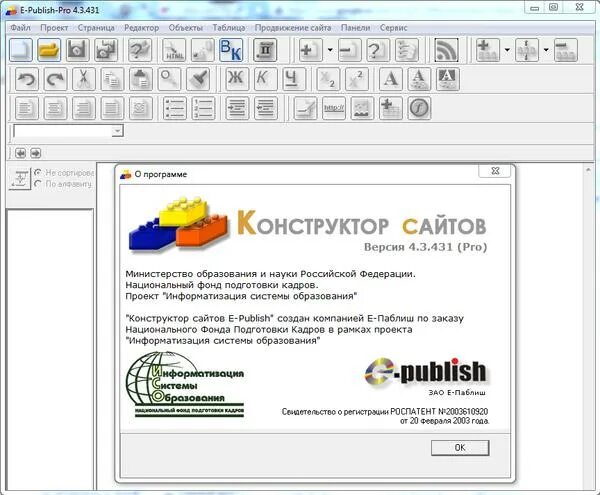Click the tree sort panel icon
The height and width of the screenshot is (495, 600).
click(20, 178)
